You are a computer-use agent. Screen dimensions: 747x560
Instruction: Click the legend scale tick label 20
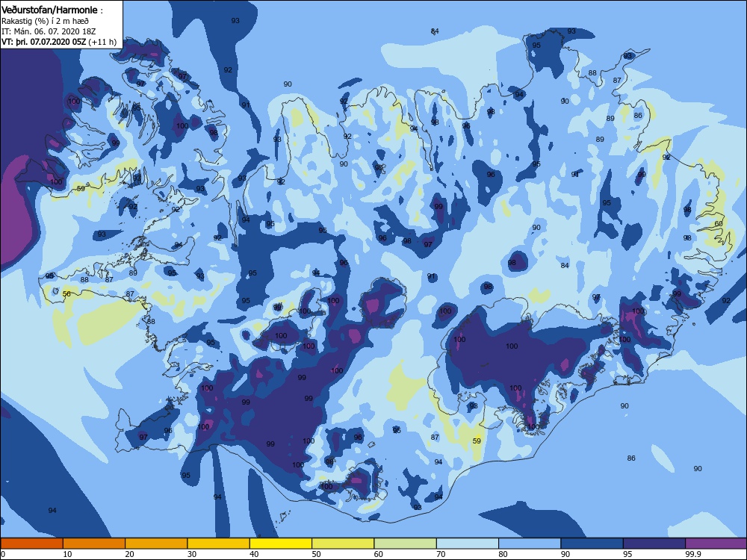[x=129, y=554]
